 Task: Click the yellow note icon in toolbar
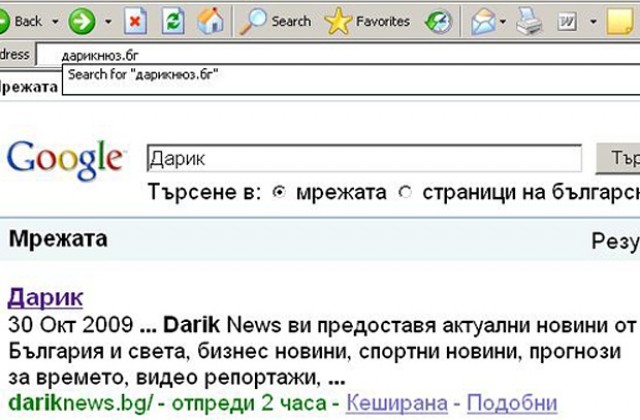pos(620,21)
